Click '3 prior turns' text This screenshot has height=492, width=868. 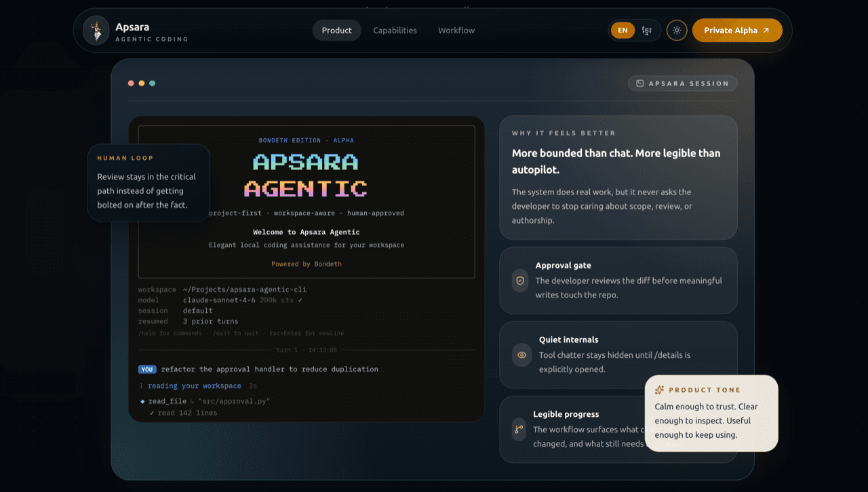click(211, 321)
